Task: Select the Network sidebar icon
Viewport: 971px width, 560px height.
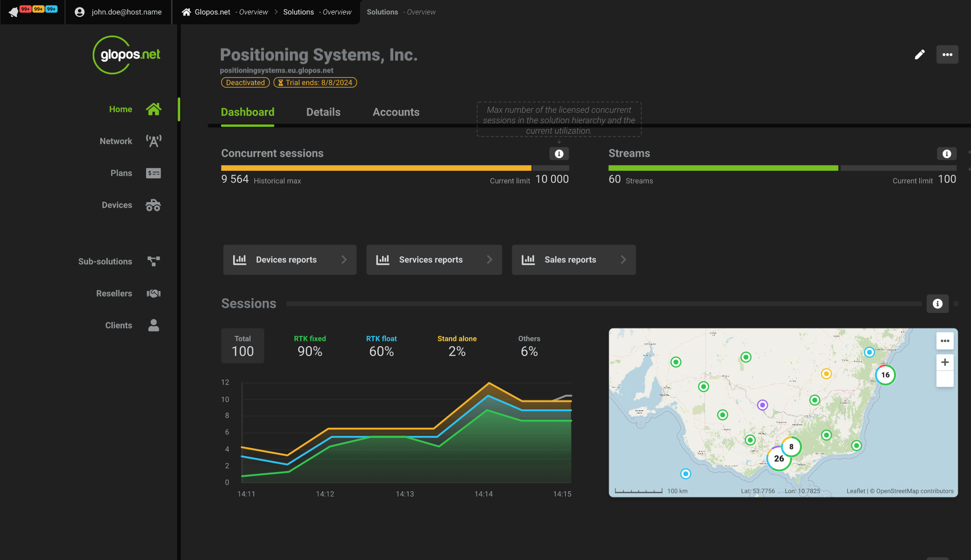Action: pyautogui.click(x=154, y=140)
